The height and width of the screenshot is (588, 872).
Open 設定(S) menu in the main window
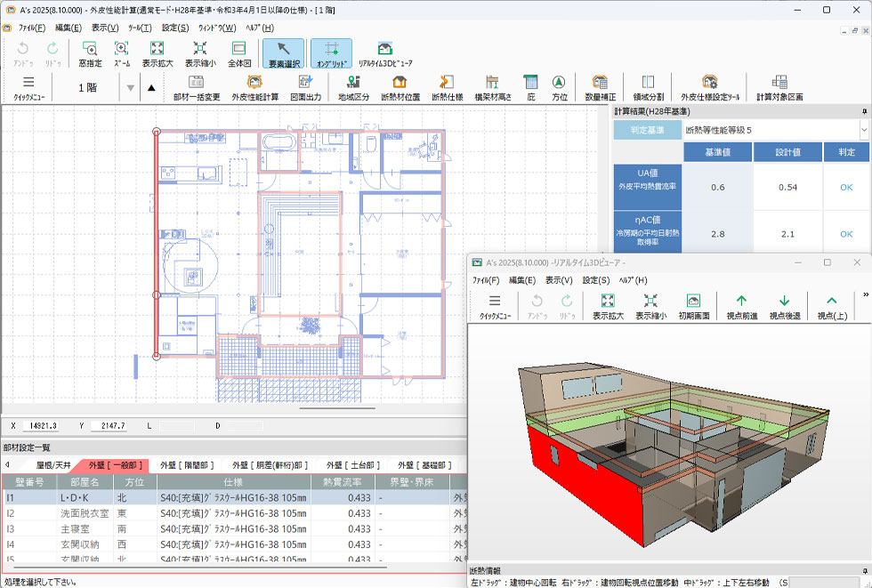click(x=175, y=28)
